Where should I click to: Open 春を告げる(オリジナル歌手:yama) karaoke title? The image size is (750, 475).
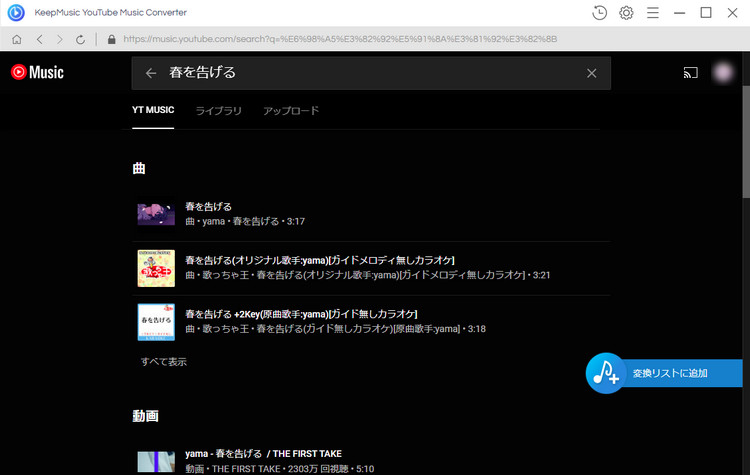point(320,260)
